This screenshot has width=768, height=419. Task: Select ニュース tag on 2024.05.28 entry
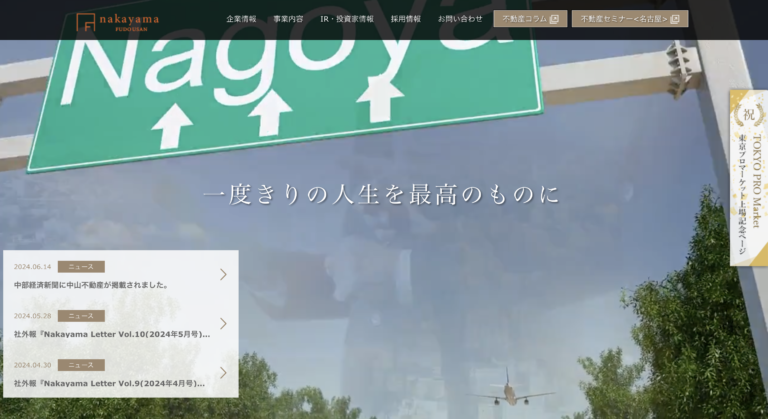[x=81, y=316]
